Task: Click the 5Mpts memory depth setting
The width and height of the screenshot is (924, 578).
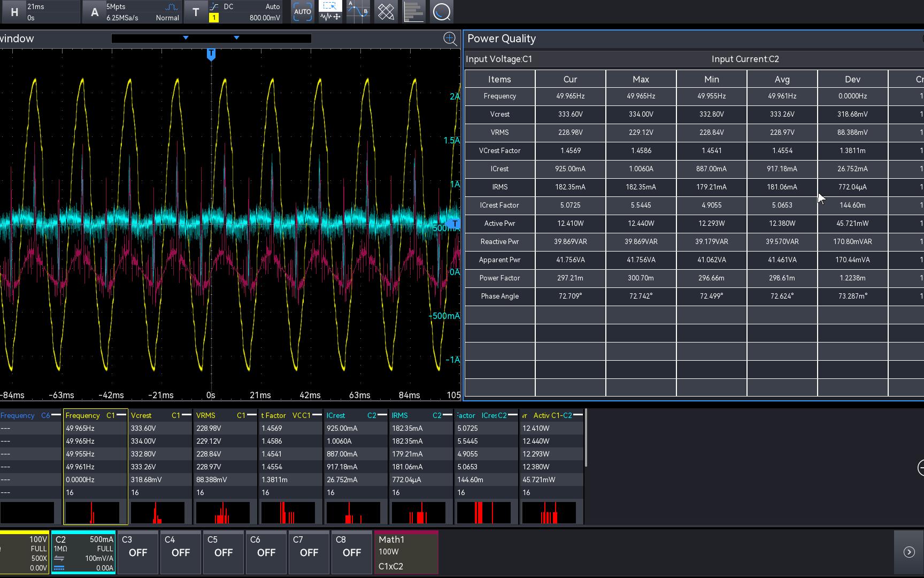Action: 115,6
